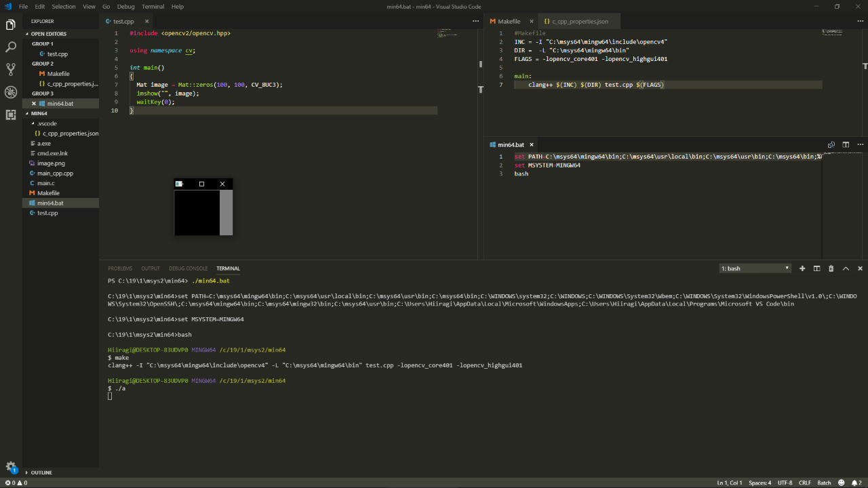
Task: Open the Extensions view
Action: pyautogui.click(x=11, y=115)
